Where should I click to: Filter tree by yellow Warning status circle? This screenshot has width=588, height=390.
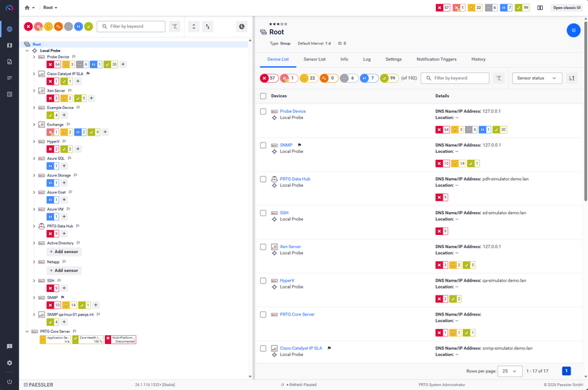pos(49,26)
